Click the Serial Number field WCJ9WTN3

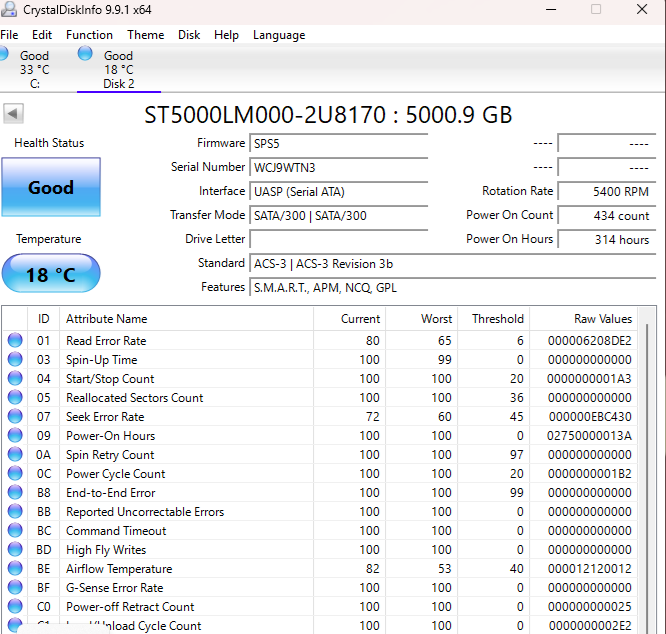pos(339,167)
